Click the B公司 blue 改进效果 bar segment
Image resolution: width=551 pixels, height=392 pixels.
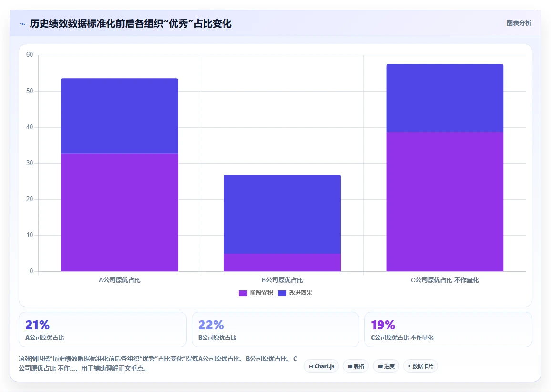click(282, 215)
